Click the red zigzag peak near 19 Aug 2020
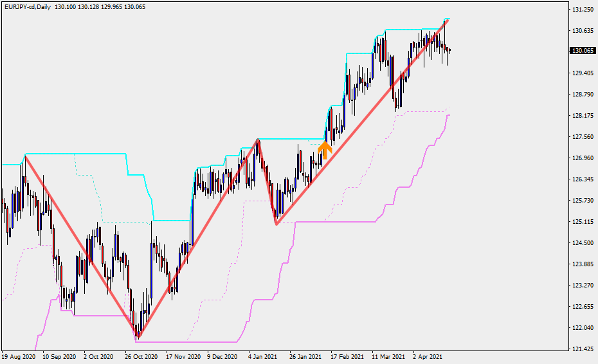This screenshot has height=364, width=598. 25,156
